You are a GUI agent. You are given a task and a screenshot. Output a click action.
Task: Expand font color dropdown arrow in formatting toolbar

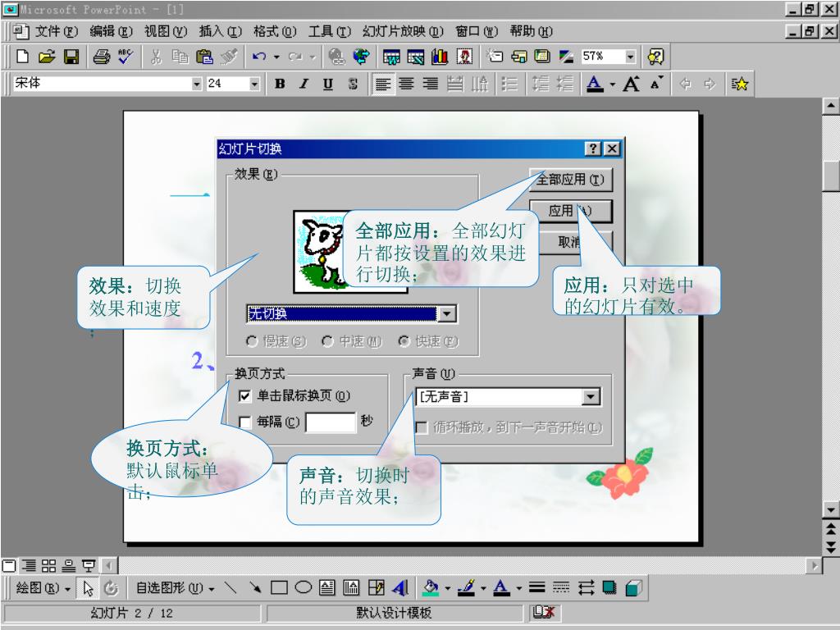click(x=612, y=84)
